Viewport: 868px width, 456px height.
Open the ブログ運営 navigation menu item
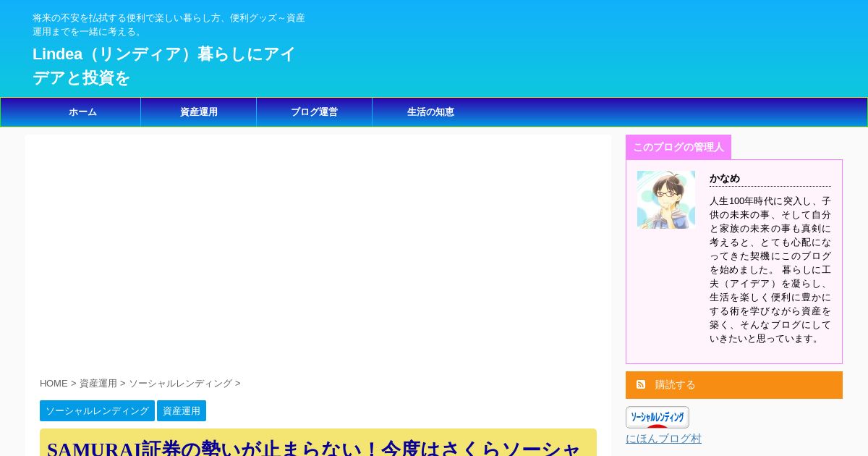click(x=315, y=112)
